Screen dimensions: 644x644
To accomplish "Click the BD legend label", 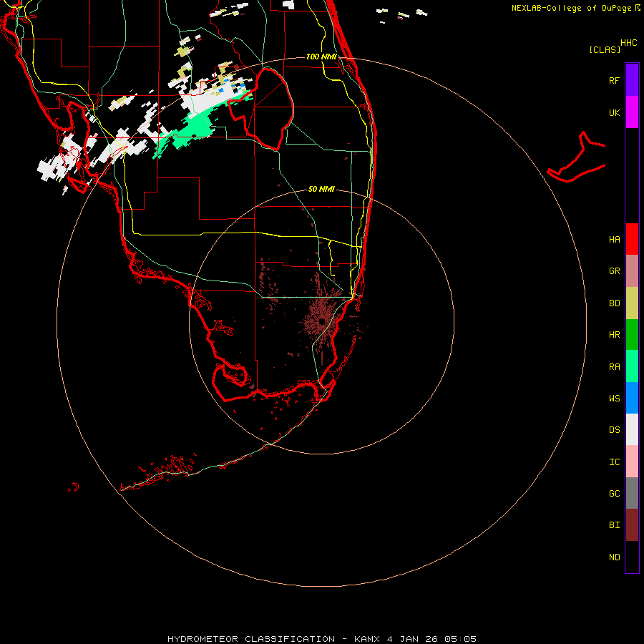I will 614,303.
